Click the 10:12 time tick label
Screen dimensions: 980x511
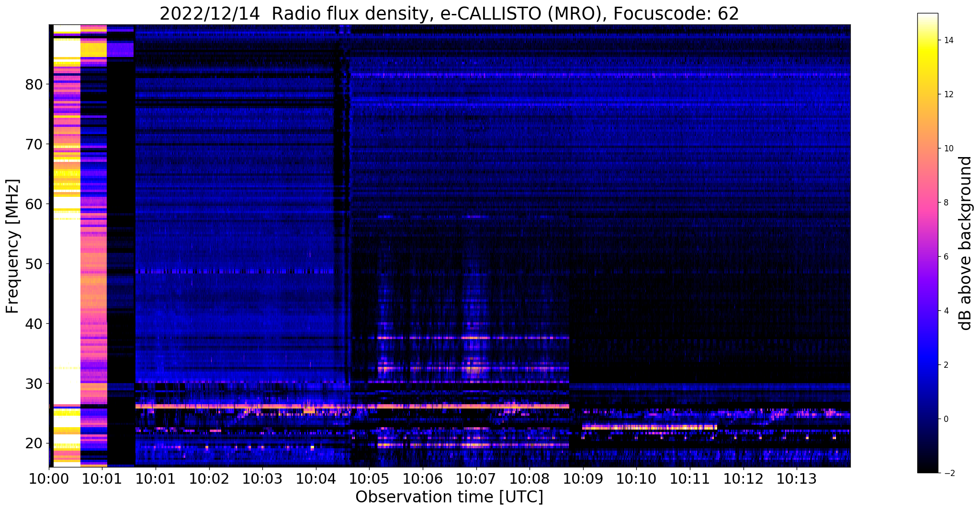pyautogui.click(x=743, y=479)
